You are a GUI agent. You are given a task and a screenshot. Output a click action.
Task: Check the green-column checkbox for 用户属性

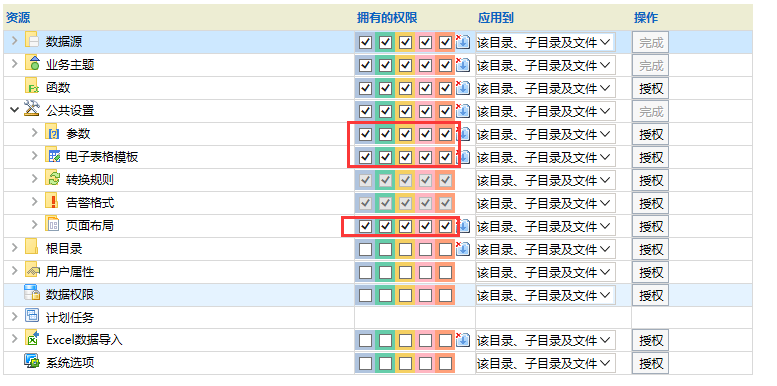pyautogui.click(x=386, y=272)
